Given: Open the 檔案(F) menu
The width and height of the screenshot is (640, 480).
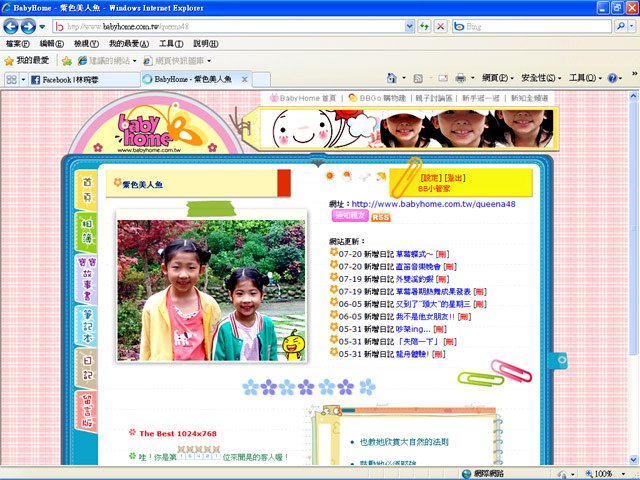Looking at the screenshot, I should (18, 44).
